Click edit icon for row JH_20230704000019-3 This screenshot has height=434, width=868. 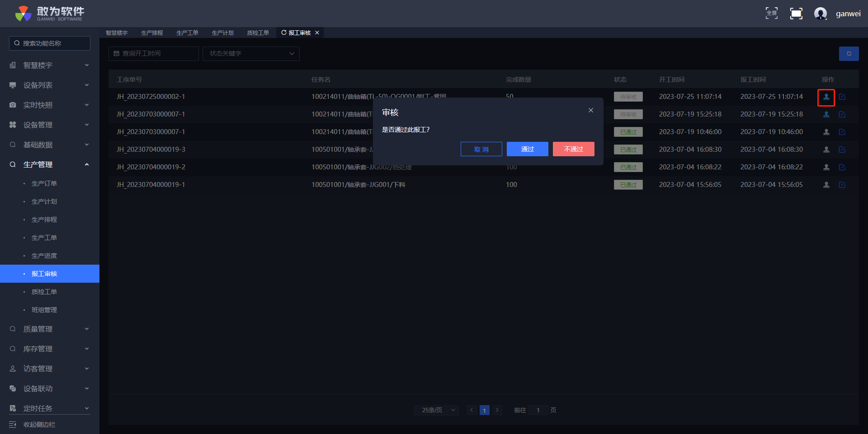click(x=842, y=149)
